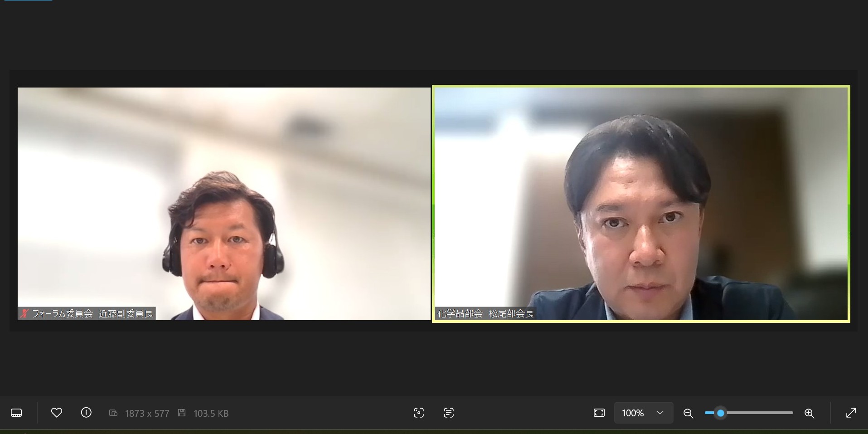Open the visual search lens tool
Viewport: 868px width, 434px height.
(418, 413)
